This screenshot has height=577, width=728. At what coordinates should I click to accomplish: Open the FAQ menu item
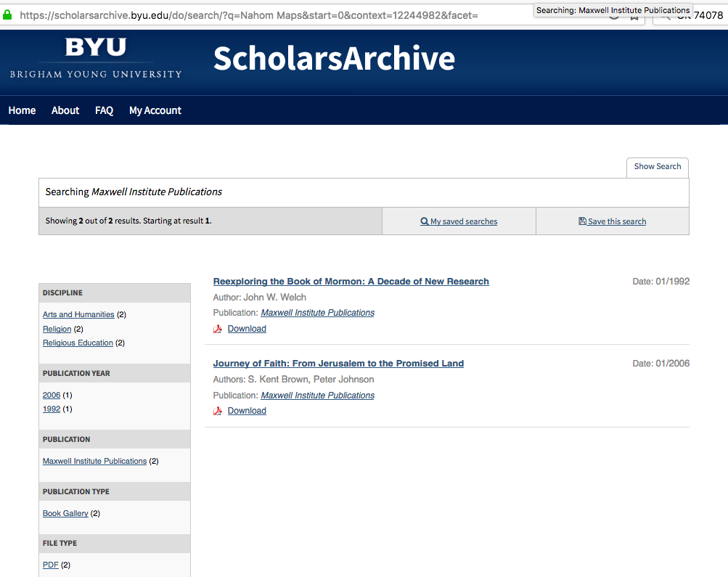pyautogui.click(x=104, y=110)
